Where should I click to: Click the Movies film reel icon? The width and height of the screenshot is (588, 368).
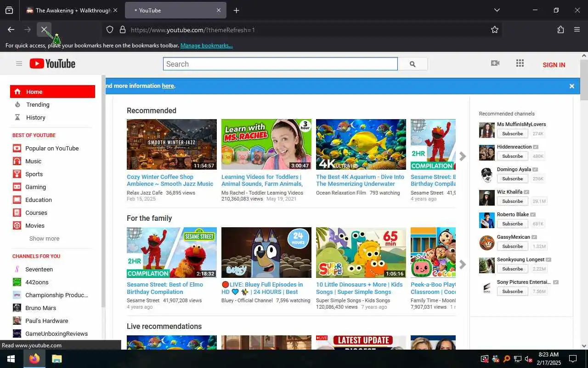(x=17, y=225)
